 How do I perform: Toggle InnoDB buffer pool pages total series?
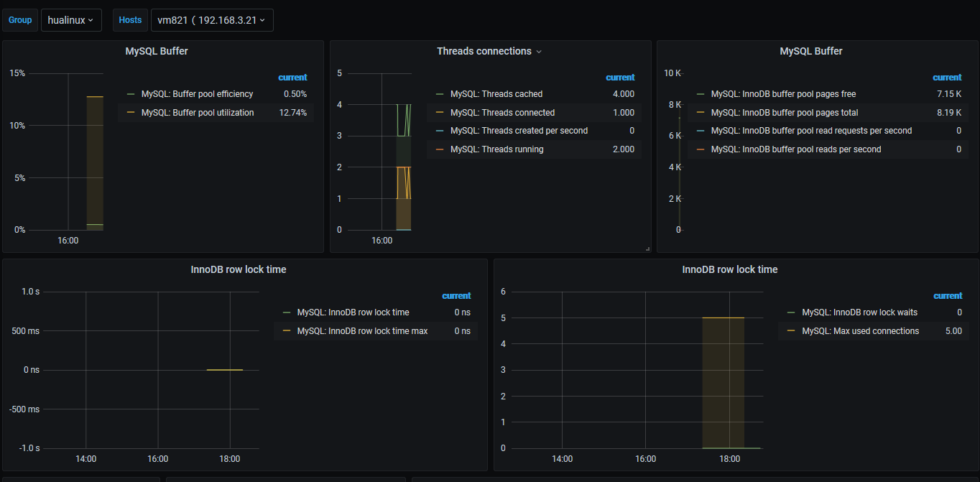click(x=785, y=113)
